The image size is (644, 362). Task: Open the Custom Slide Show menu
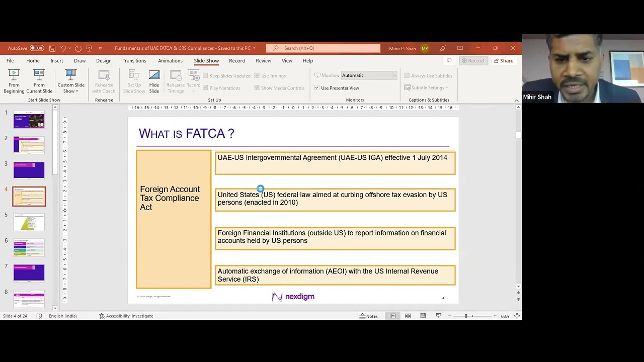click(71, 81)
